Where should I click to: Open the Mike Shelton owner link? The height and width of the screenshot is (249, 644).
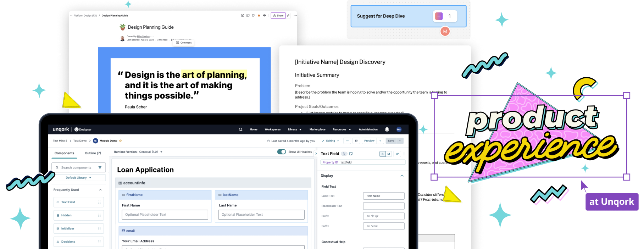143,37
